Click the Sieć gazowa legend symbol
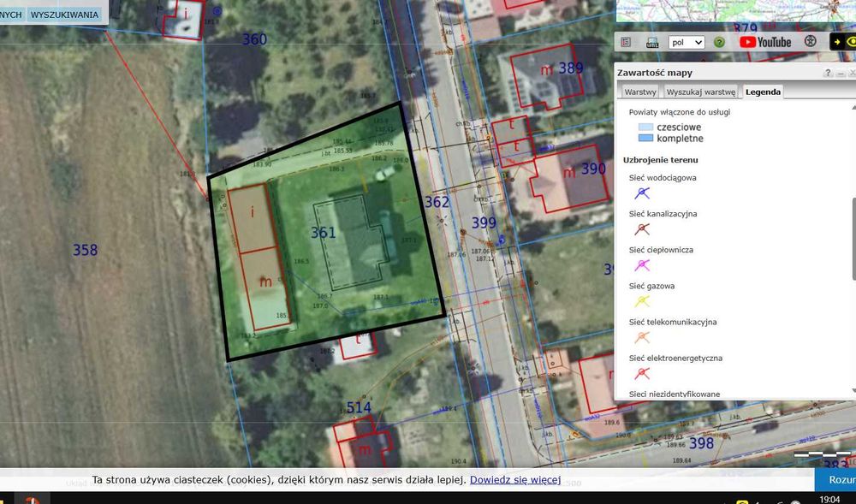Screen dimensions: 856x504 click(642, 301)
